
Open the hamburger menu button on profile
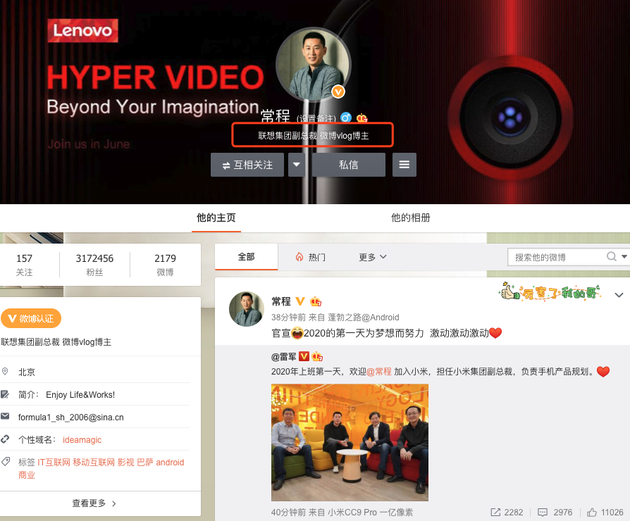[404, 165]
